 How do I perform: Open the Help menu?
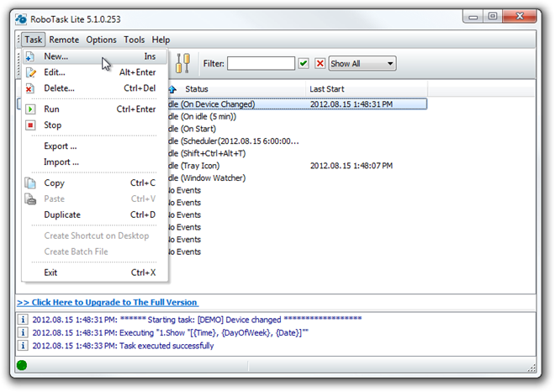[161, 40]
